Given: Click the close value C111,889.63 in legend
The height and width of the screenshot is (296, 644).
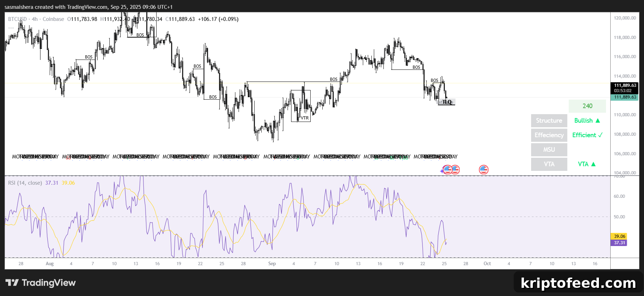Looking at the screenshot, I should [180, 19].
